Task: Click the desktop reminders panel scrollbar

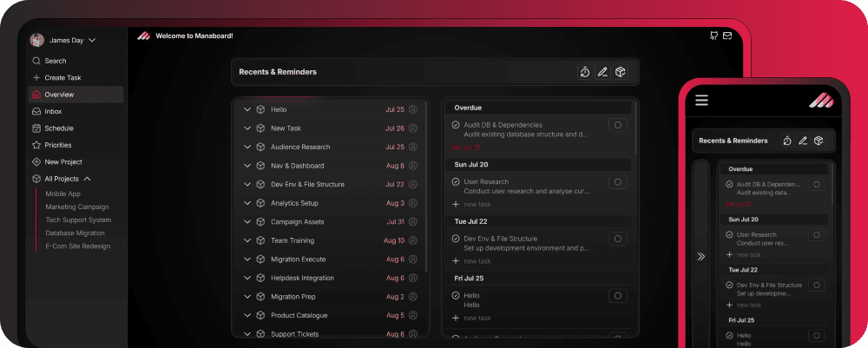Action: pos(635,128)
